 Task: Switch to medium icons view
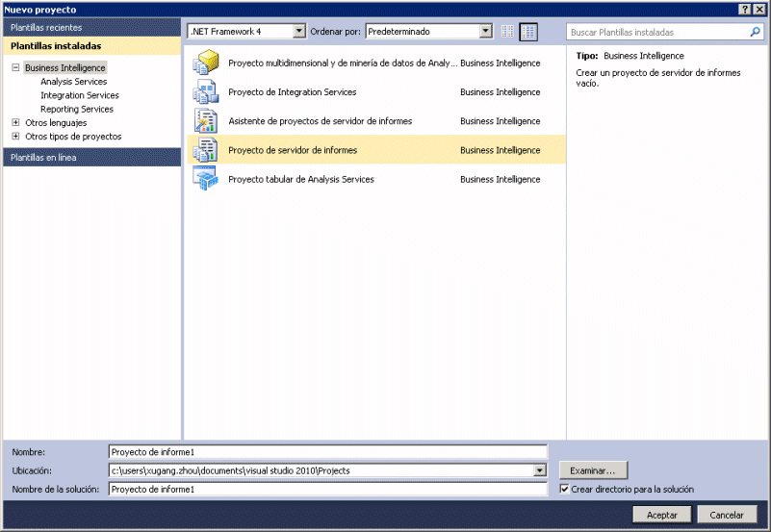(527, 32)
